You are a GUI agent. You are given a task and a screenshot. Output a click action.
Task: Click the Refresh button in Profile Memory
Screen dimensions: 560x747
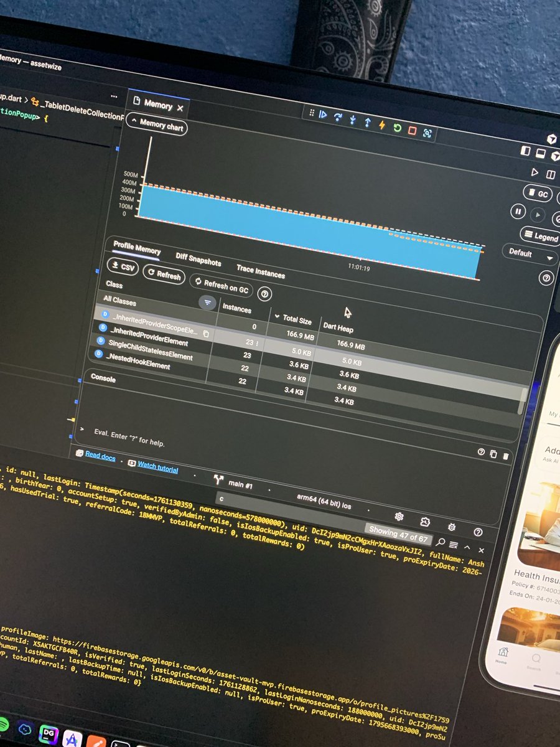click(164, 275)
